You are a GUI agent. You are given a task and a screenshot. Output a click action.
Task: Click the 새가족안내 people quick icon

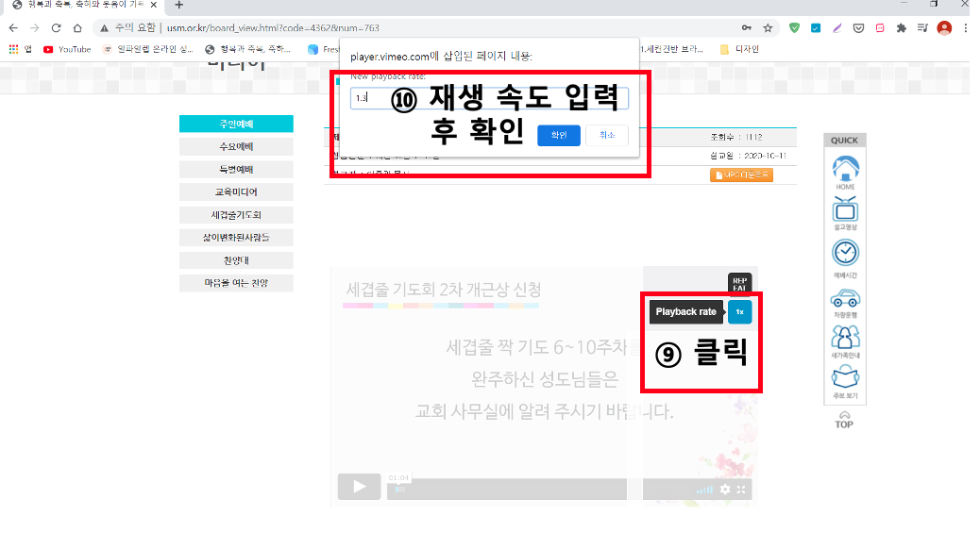click(x=845, y=341)
